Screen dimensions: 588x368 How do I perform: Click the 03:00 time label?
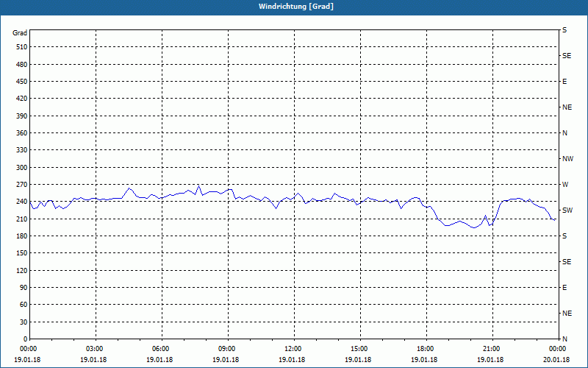pos(96,349)
